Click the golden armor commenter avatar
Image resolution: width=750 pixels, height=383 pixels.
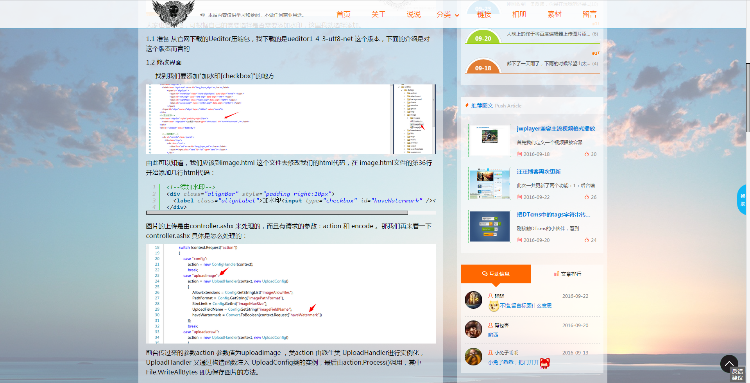click(x=474, y=300)
